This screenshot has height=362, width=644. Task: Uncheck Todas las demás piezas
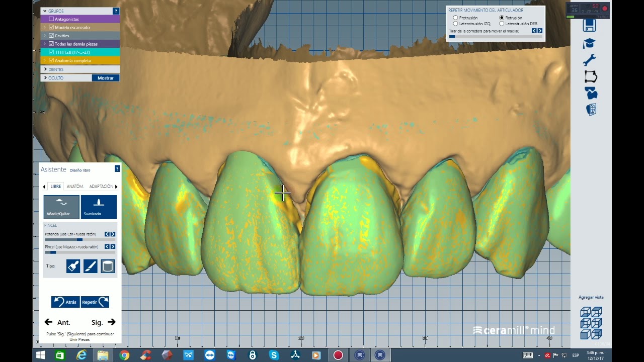tap(51, 44)
